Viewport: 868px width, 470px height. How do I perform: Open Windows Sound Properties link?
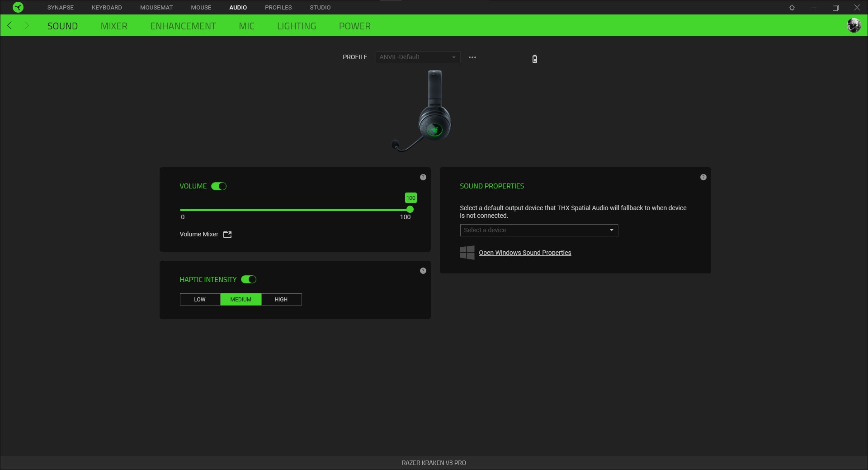[525, 253]
